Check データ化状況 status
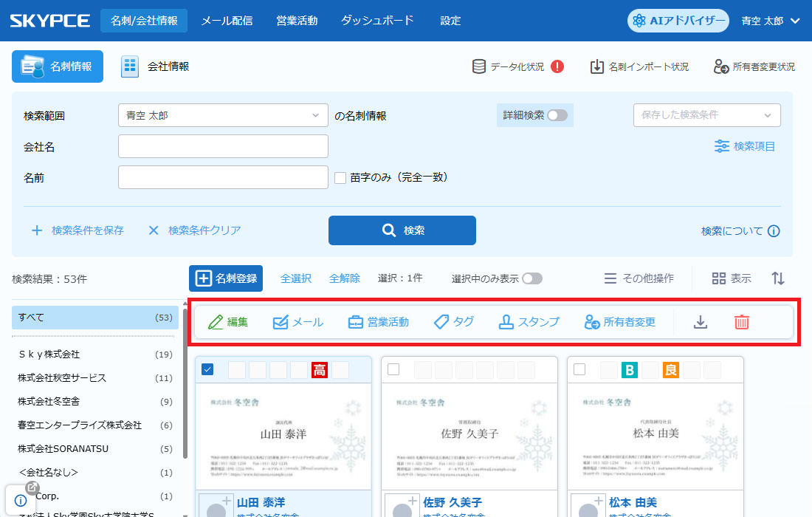Viewport: 812px width, 517px height. coord(508,66)
